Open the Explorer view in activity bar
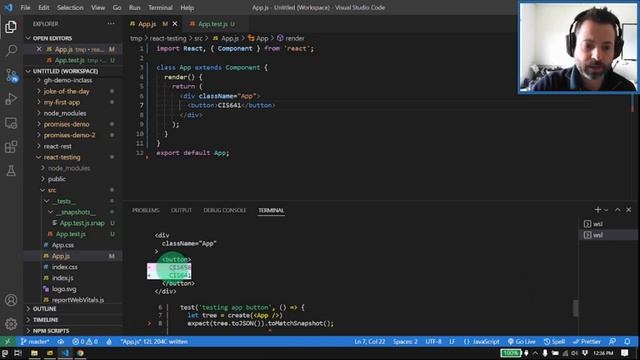640x360 pixels. tap(11, 27)
